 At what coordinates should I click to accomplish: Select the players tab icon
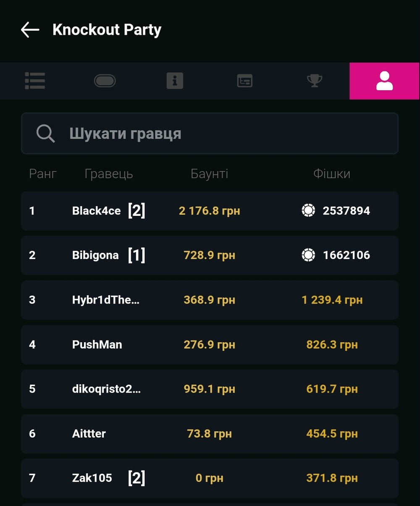(x=384, y=81)
